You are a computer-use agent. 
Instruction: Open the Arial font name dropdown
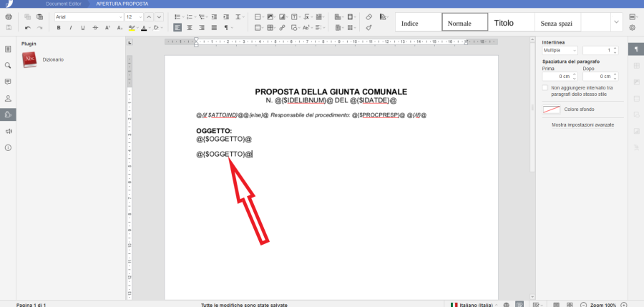(89, 16)
